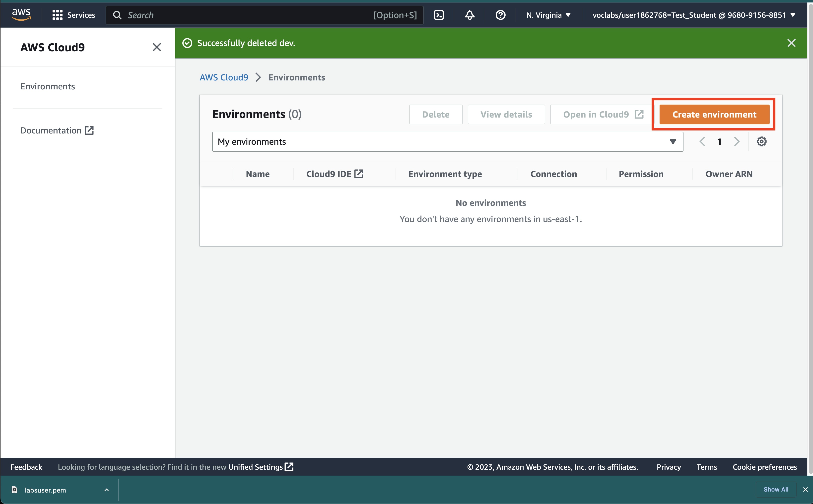
Task: Open the Services grid menu
Action: pyautogui.click(x=74, y=15)
